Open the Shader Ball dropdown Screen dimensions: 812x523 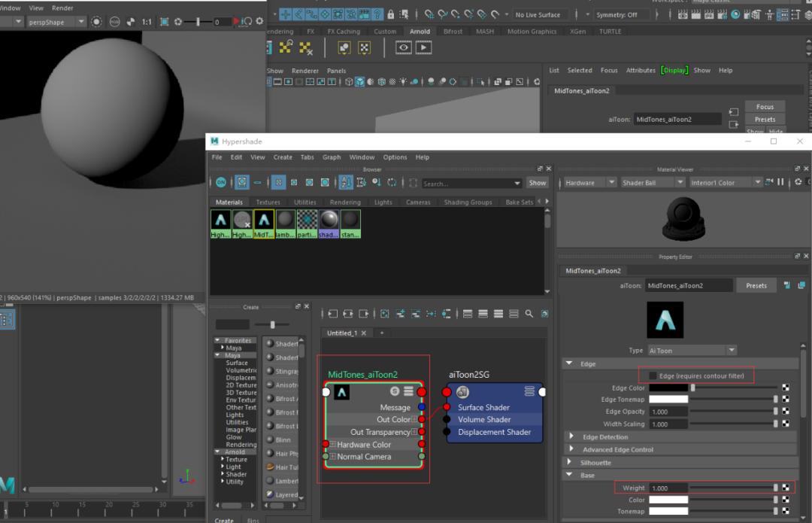click(x=653, y=182)
